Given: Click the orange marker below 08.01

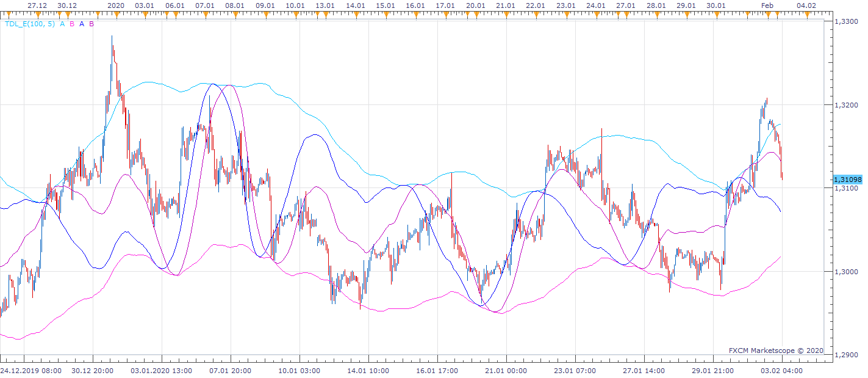Looking at the screenshot, I should point(235,15).
